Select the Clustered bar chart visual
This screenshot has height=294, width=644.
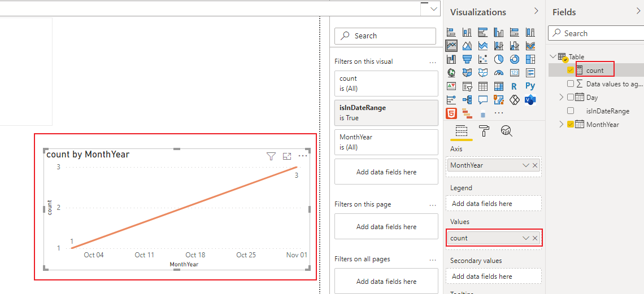pos(483,32)
